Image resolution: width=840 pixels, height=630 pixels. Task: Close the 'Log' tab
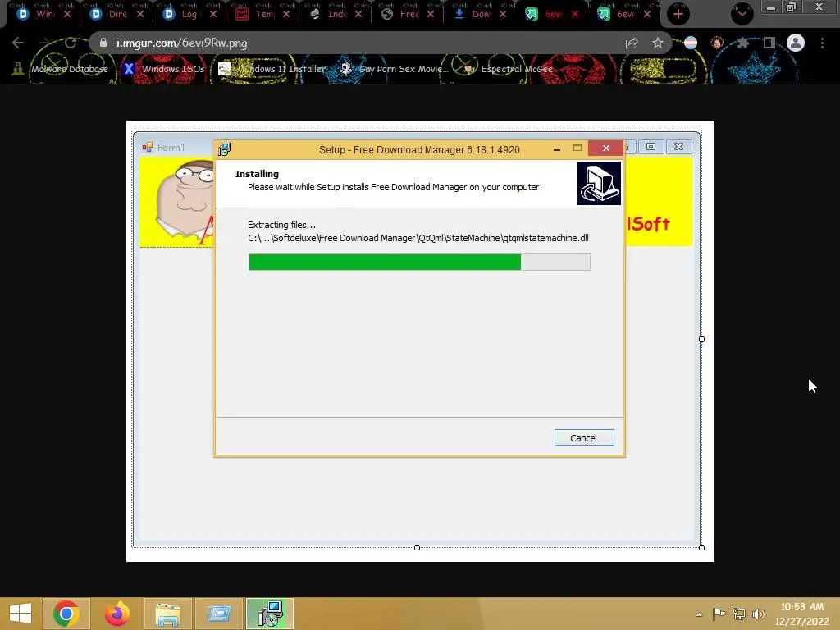(x=213, y=14)
